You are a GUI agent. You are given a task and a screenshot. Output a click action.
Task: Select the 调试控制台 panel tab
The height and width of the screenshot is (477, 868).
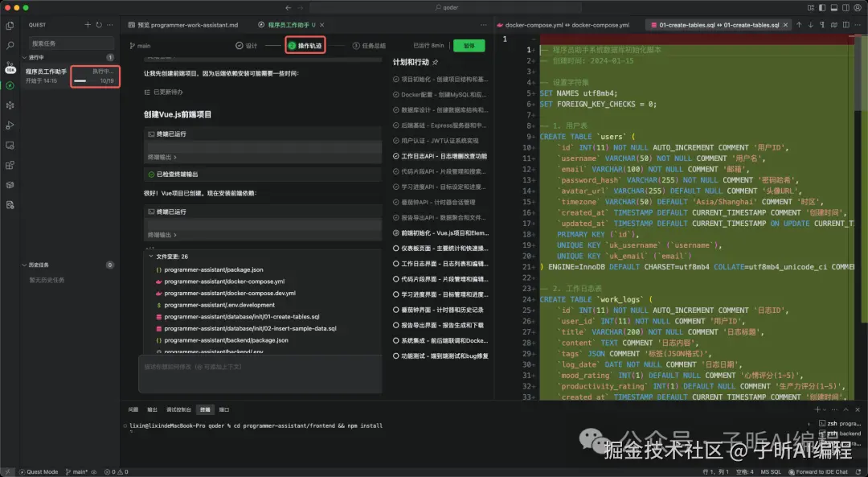(178, 409)
